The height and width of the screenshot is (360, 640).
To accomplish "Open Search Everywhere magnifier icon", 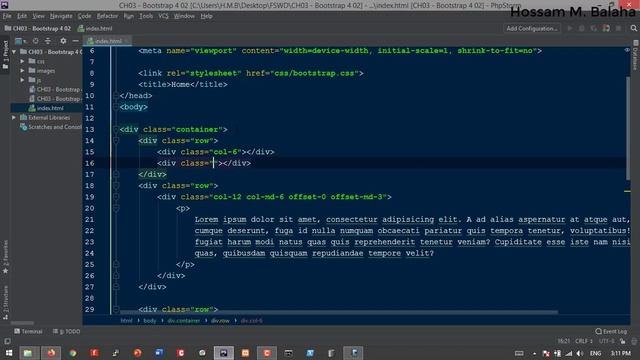I will click(x=633, y=28).
